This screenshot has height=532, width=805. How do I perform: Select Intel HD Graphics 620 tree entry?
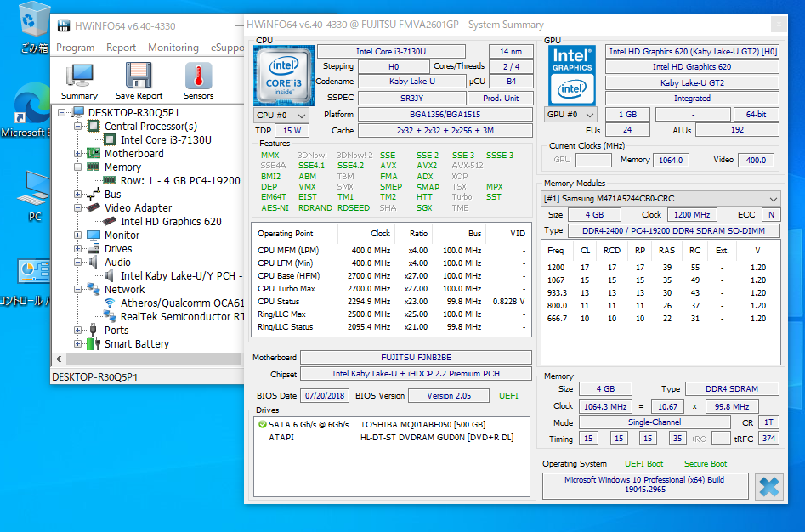170,222
